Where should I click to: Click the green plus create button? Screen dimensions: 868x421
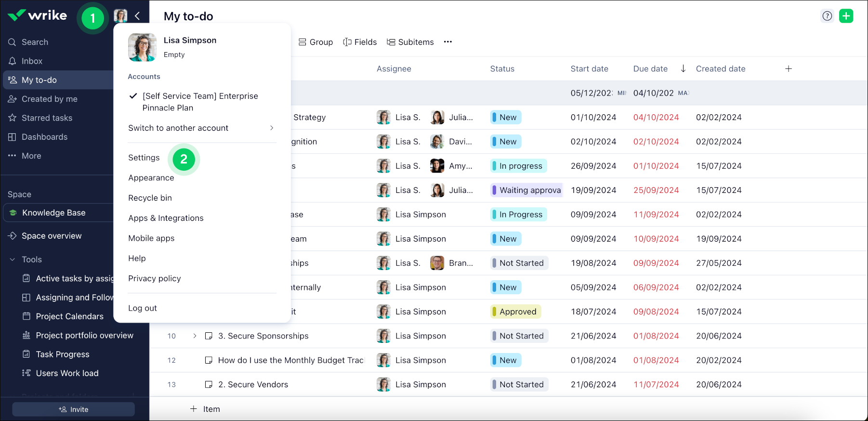tap(846, 16)
